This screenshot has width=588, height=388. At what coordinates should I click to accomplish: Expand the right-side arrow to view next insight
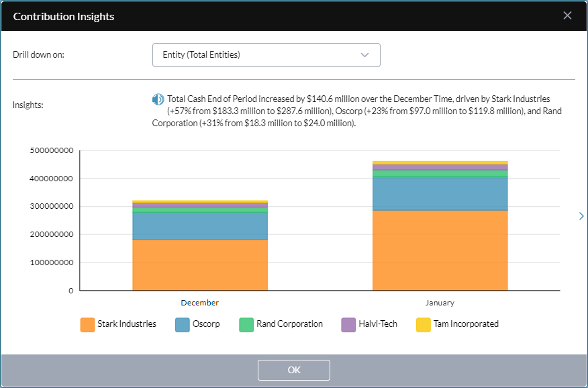(x=580, y=216)
